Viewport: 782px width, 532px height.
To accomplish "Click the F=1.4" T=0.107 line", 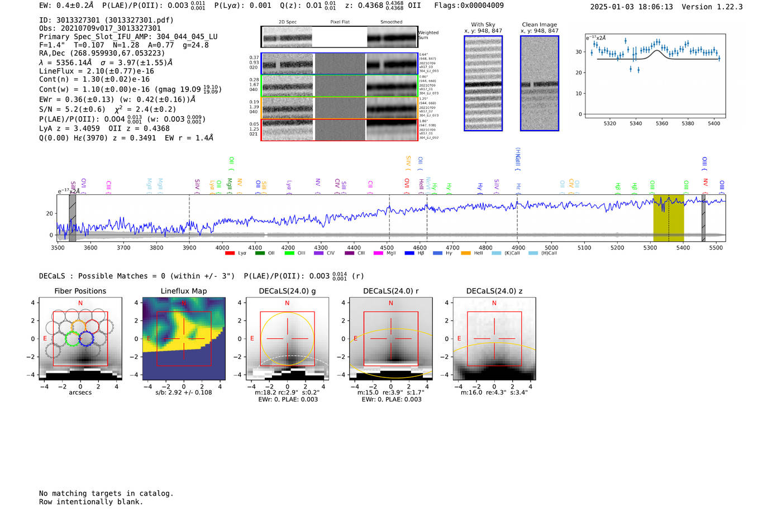I will coord(124,45).
